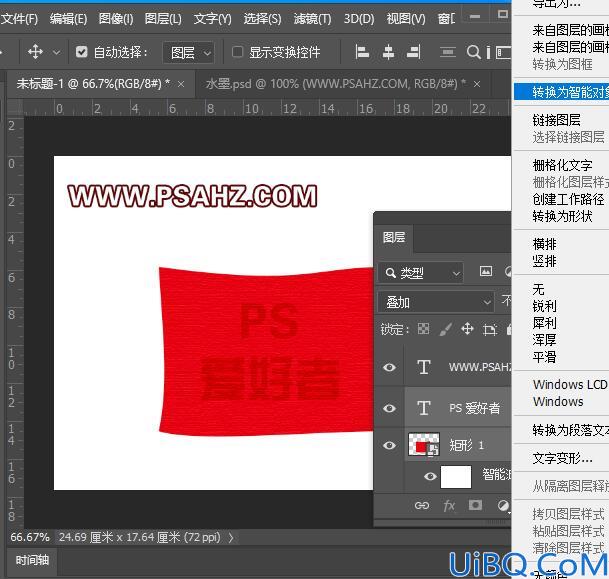Open the 叠加 blend mode dropdown

(437, 302)
